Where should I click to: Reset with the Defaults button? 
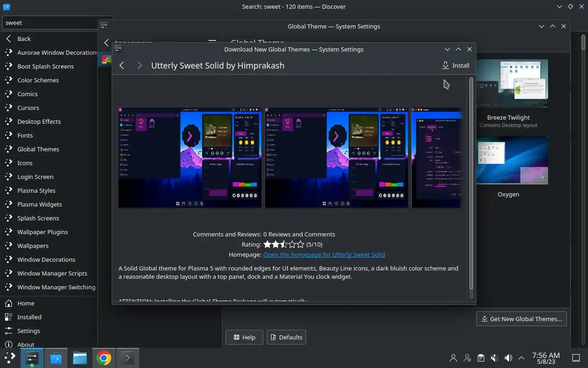click(x=286, y=337)
